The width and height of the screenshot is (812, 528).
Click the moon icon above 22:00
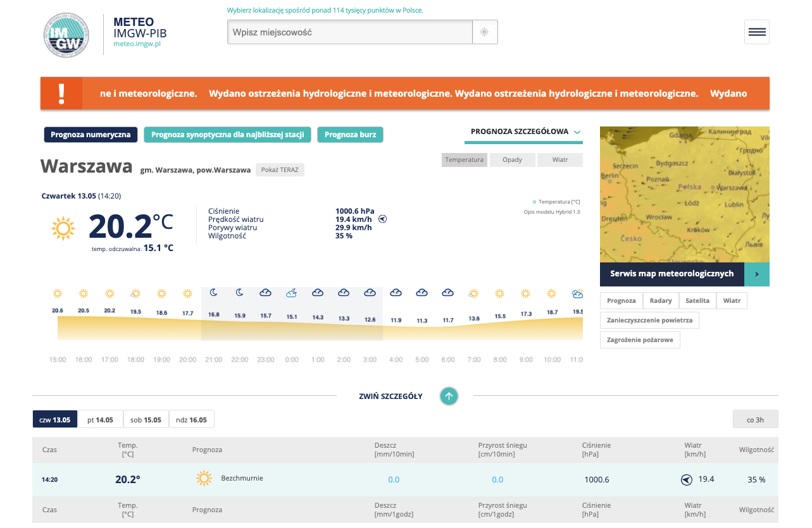coord(240,292)
